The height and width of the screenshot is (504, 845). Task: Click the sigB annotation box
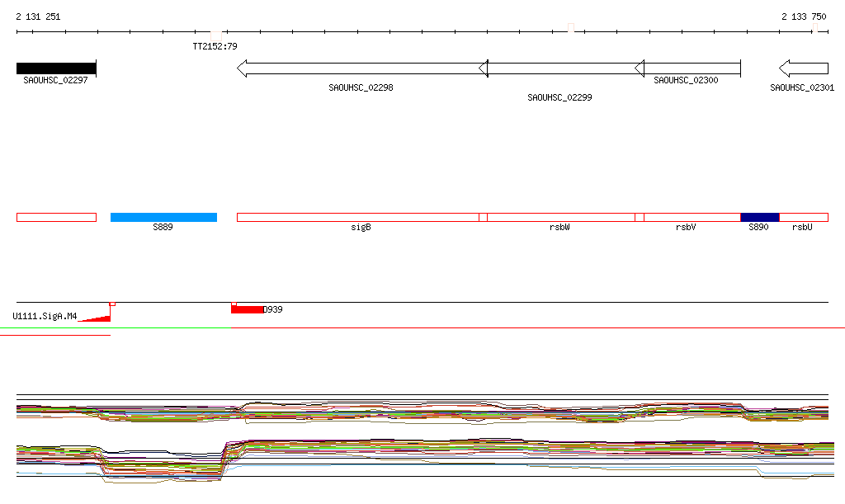(x=357, y=217)
